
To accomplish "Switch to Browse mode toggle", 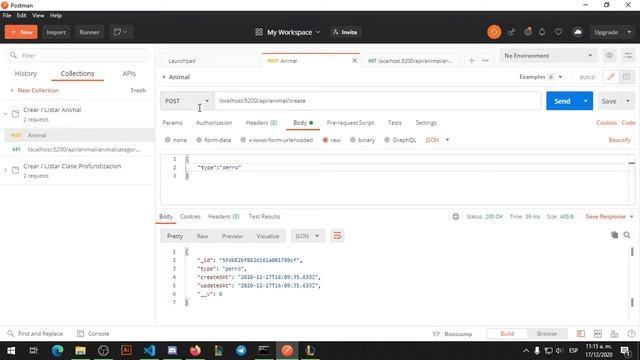I will 547,334.
